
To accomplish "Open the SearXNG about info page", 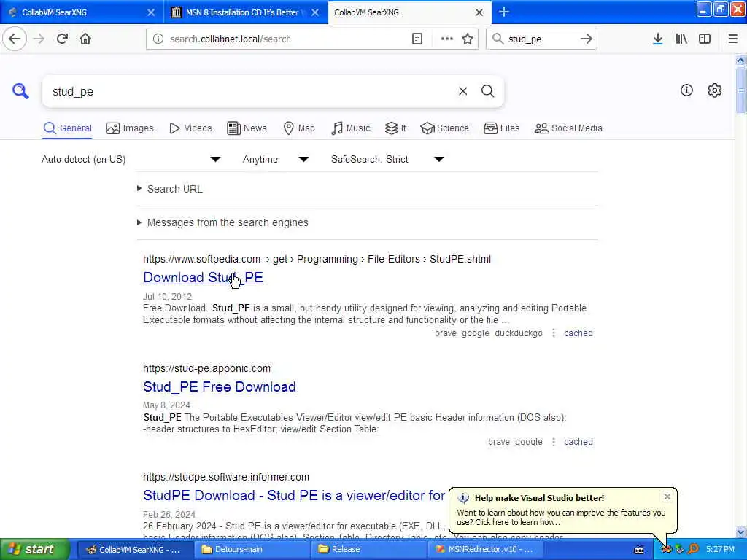I will point(686,90).
